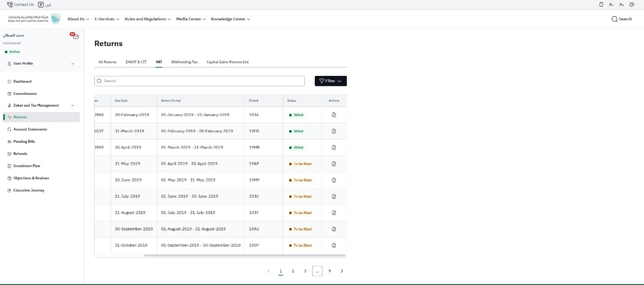Click the To be filled status for 19AP
This screenshot has height=285, width=644.
[300, 164]
